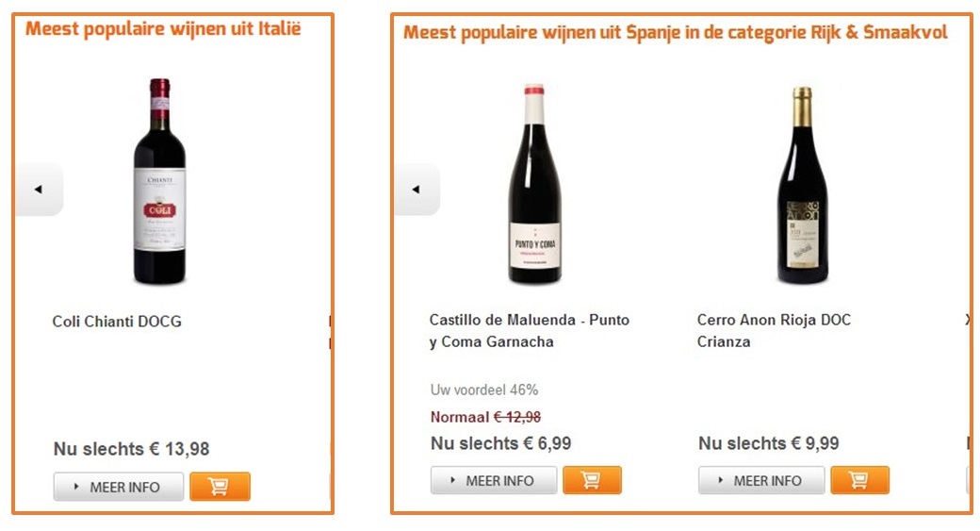Open Meer Info for Coli Chianti DOCG
The image size is (980, 531).
click(x=118, y=488)
